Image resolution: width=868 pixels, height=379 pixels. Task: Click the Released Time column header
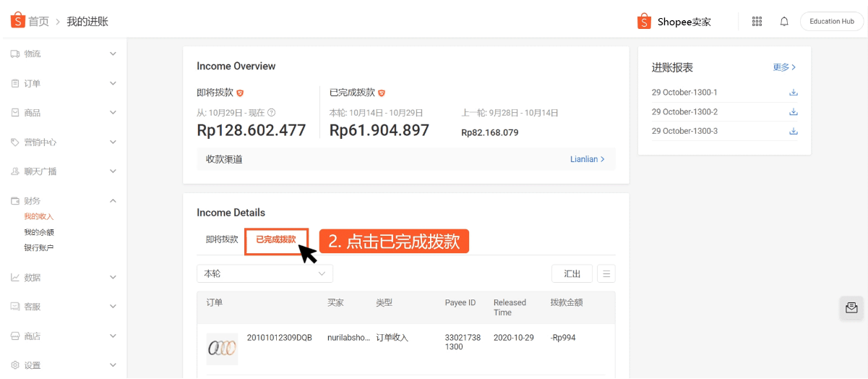coord(510,307)
